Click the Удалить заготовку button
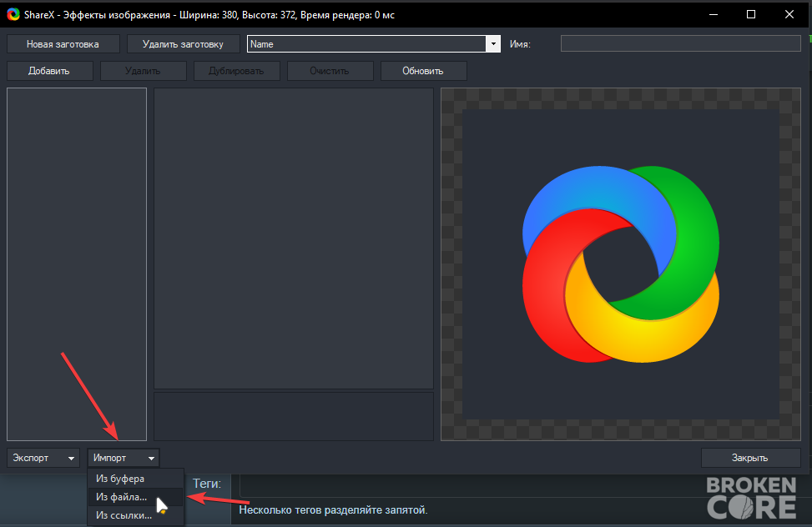 pos(184,44)
